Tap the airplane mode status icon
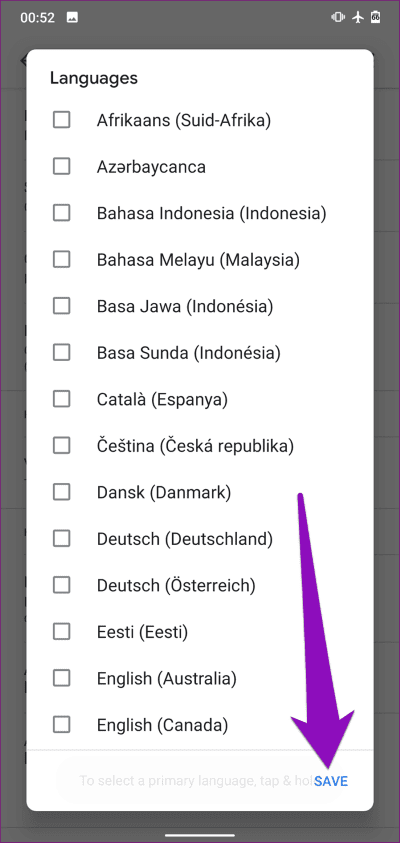 358,17
